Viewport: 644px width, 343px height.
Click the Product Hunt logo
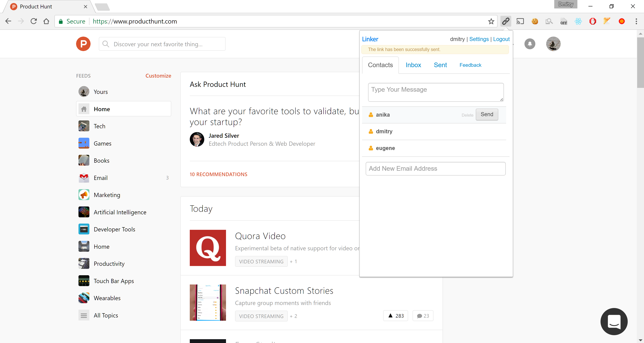pyautogui.click(x=83, y=44)
